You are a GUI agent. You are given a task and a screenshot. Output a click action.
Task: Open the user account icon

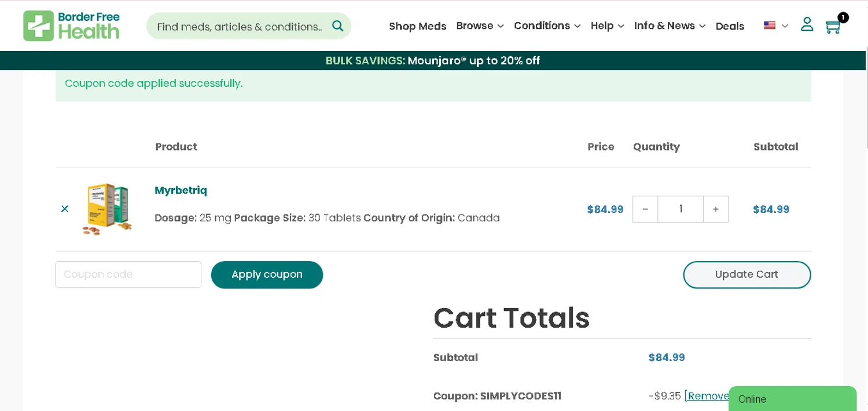(x=807, y=24)
